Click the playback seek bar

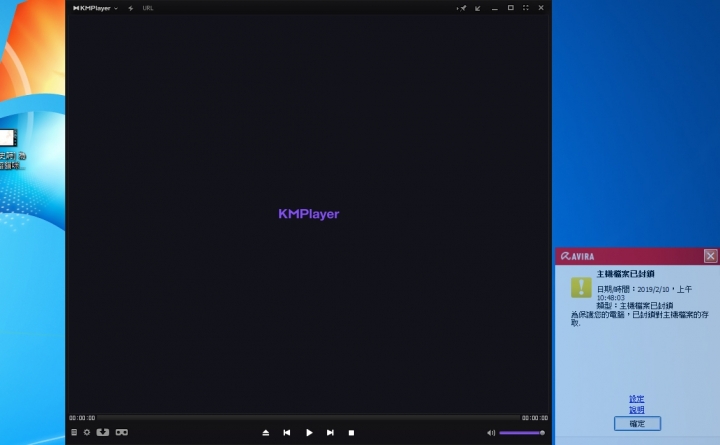[x=308, y=418]
